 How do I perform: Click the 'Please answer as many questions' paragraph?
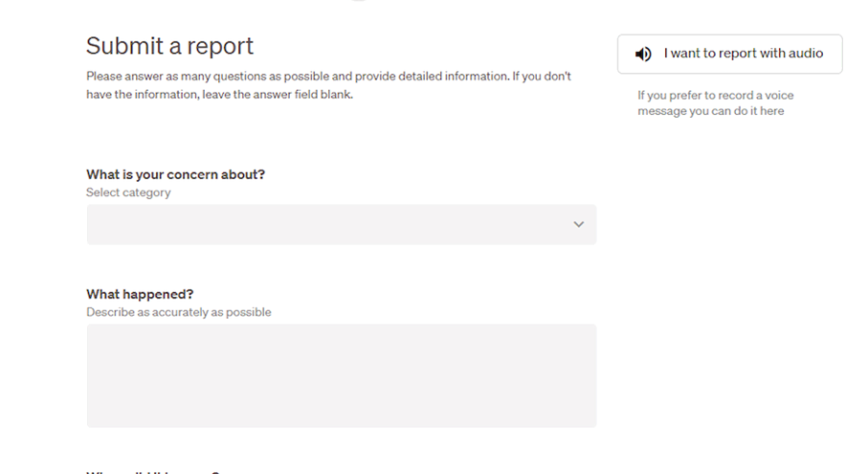tap(328, 85)
